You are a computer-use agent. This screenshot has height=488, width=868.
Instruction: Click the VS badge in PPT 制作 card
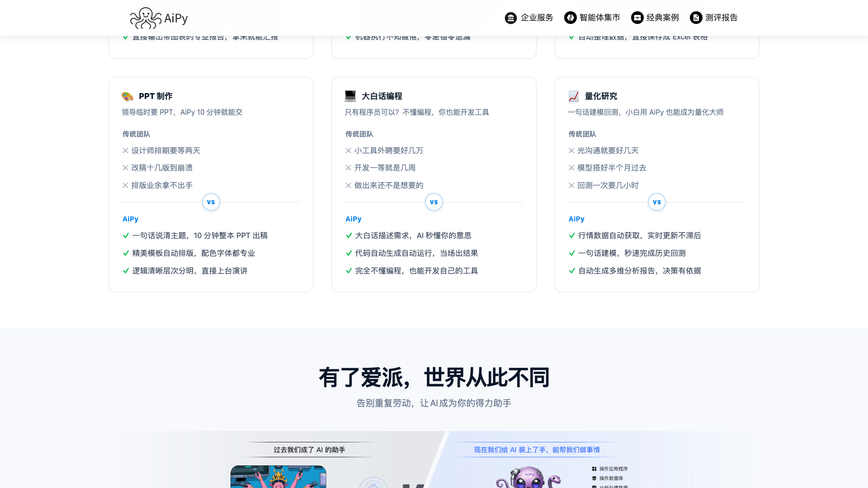point(211,202)
